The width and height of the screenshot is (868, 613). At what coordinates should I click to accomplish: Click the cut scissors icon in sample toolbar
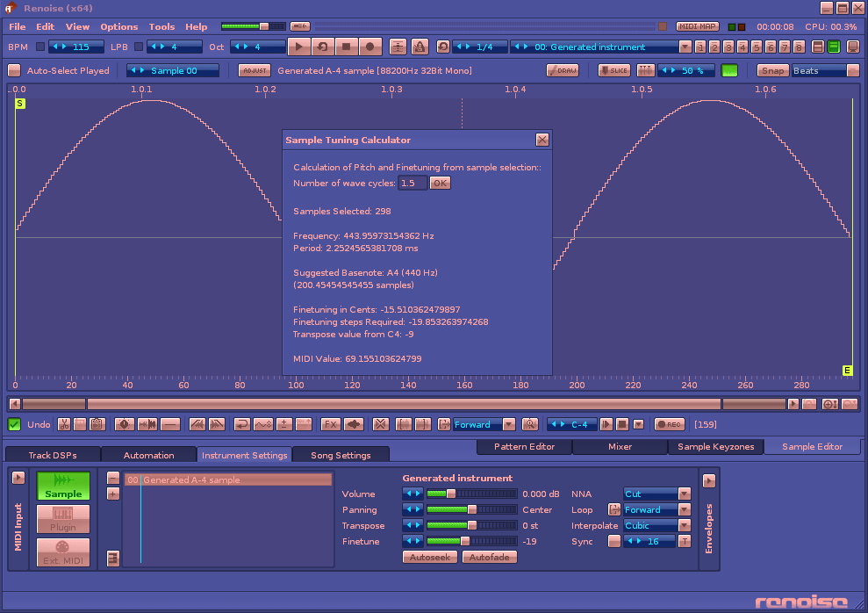click(64, 425)
